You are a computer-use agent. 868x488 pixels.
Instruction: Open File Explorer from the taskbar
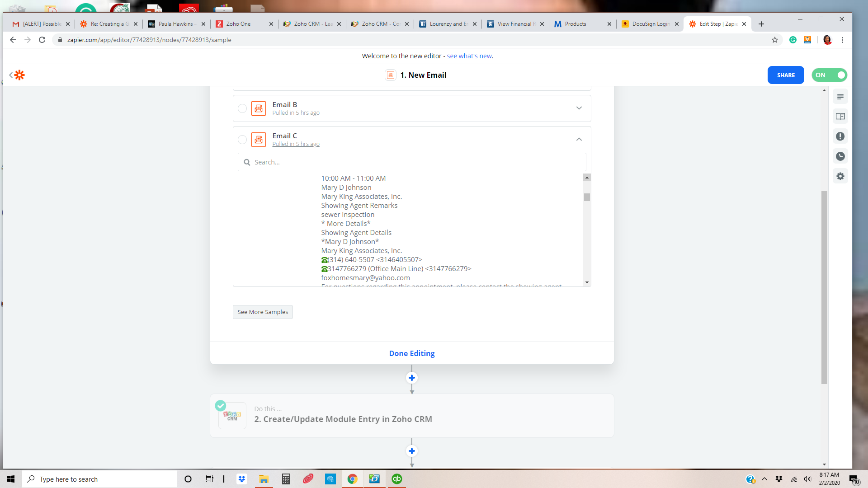[x=264, y=479]
